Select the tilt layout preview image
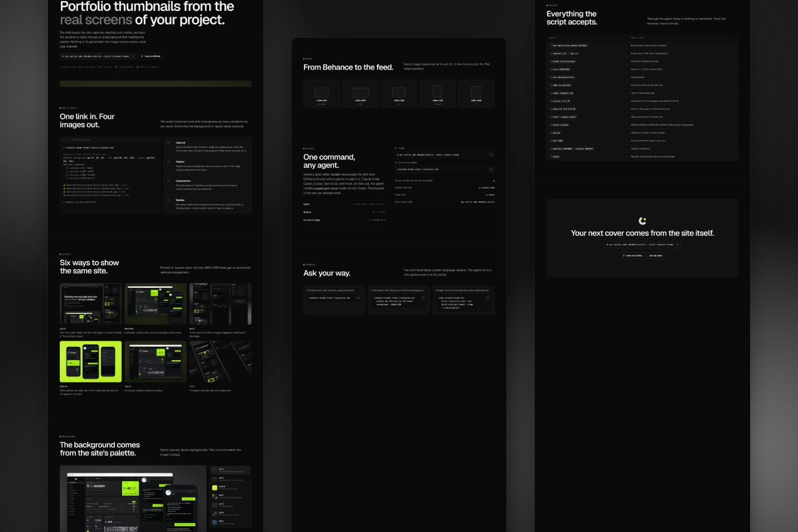Screen dimensions: 798x532 pos(220,362)
